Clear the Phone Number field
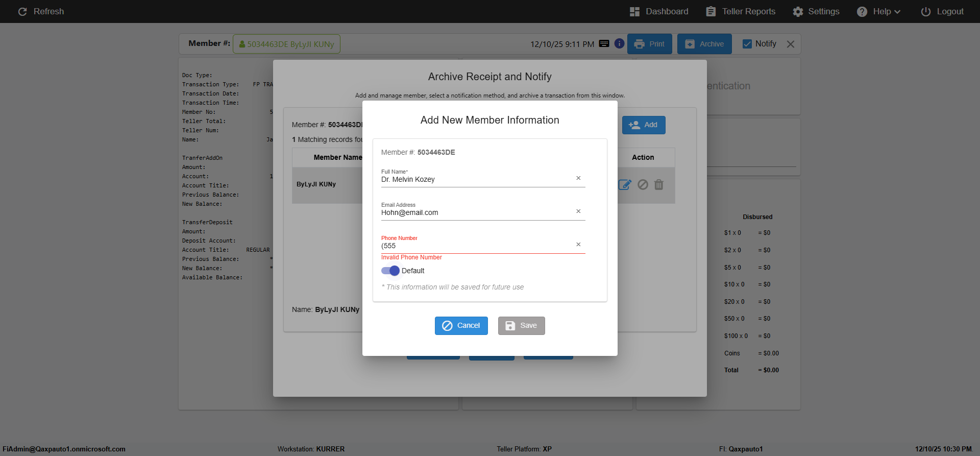 pyautogui.click(x=578, y=245)
